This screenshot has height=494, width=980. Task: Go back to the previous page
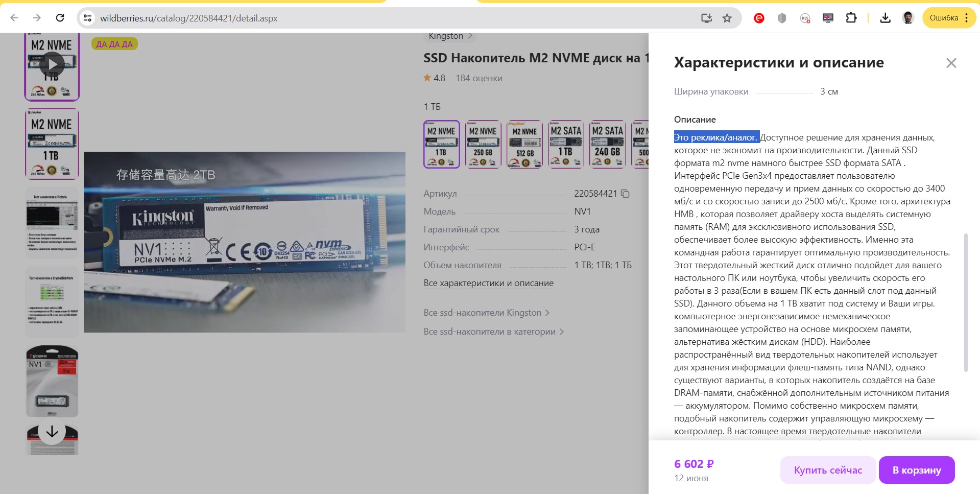14,18
